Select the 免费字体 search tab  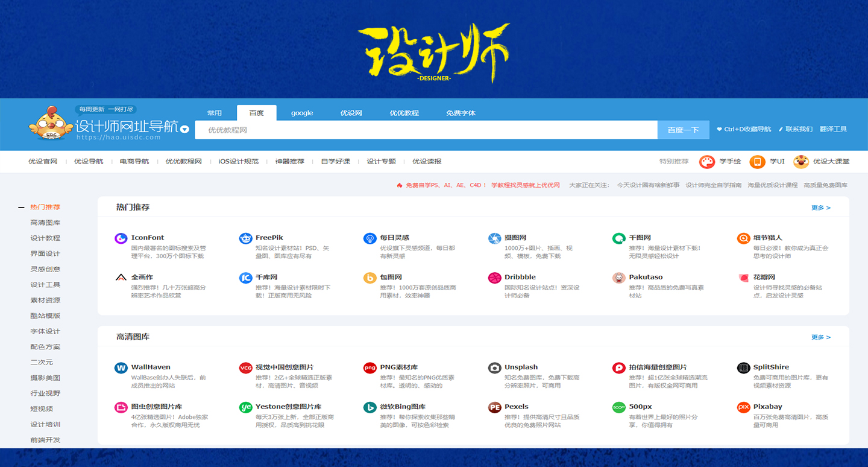pyautogui.click(x=461, y=113)
